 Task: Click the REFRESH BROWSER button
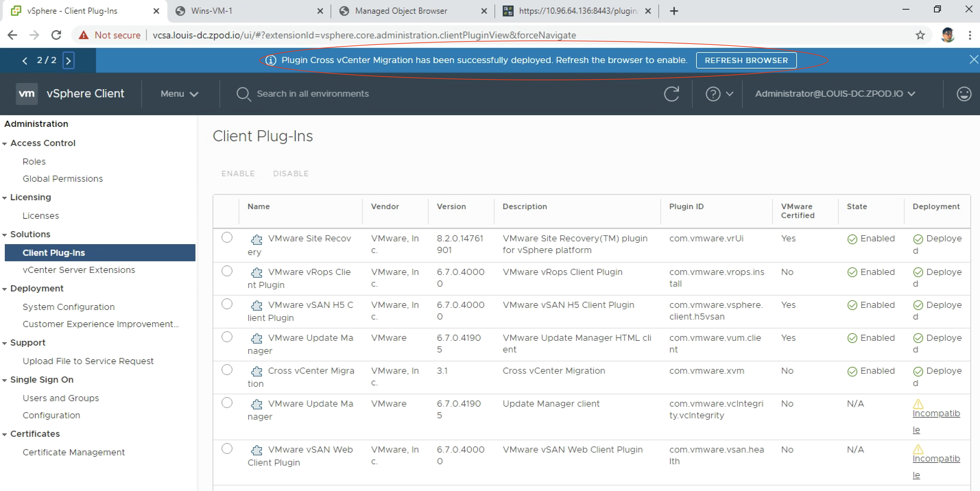click(x=746, y=60)
